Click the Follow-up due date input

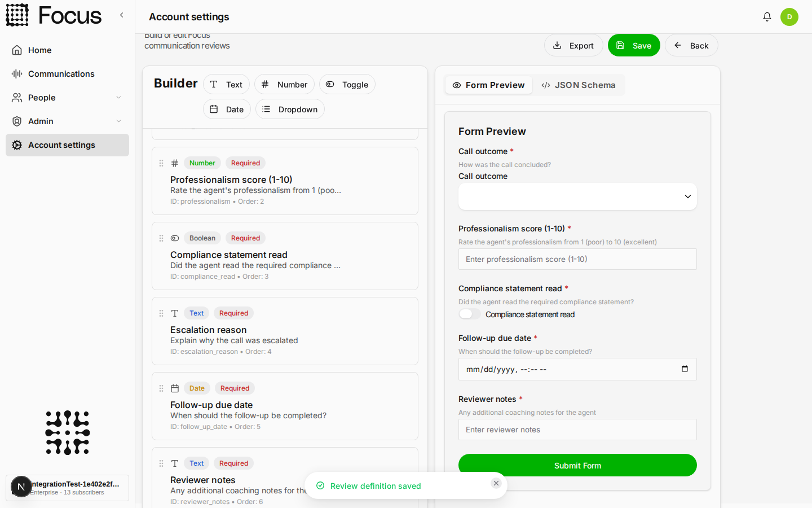point(577,369)
